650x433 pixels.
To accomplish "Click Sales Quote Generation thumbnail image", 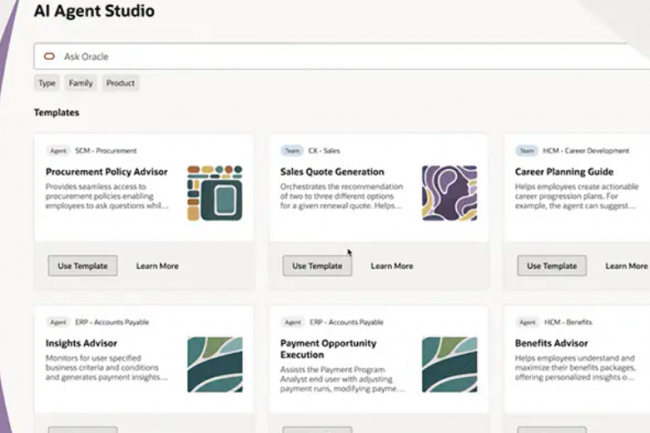I will pyautogui.click(x=449, y=193).
